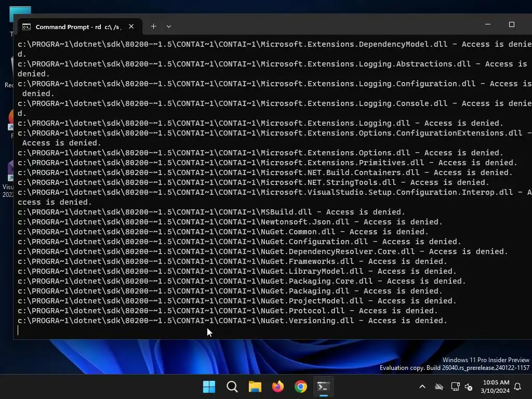The width and height of the screenshot is (532, 399).
Task: Open the muted volume tray icon
Action: 469,387
